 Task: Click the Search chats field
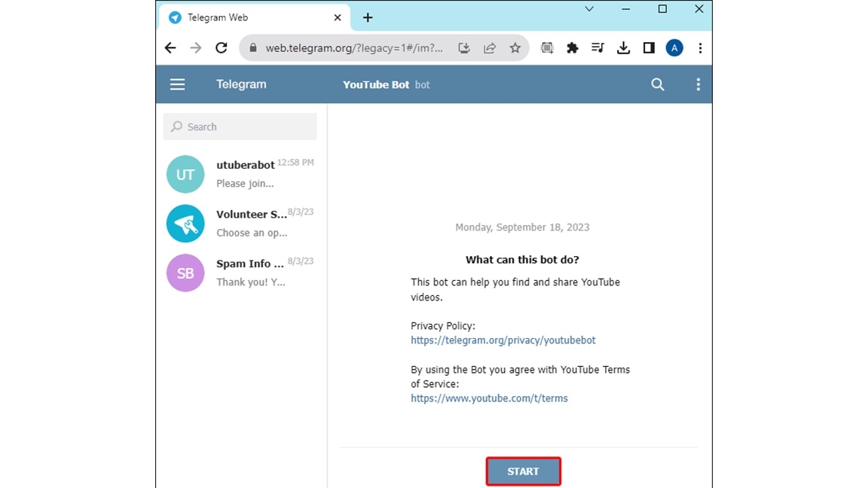(x=240, y=127)
